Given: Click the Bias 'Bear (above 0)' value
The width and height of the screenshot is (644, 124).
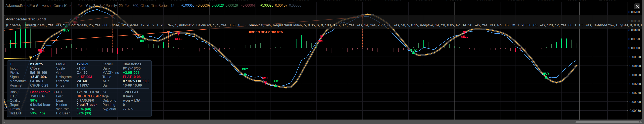Looking at the screenshot, I should click(x=43, y=92).
